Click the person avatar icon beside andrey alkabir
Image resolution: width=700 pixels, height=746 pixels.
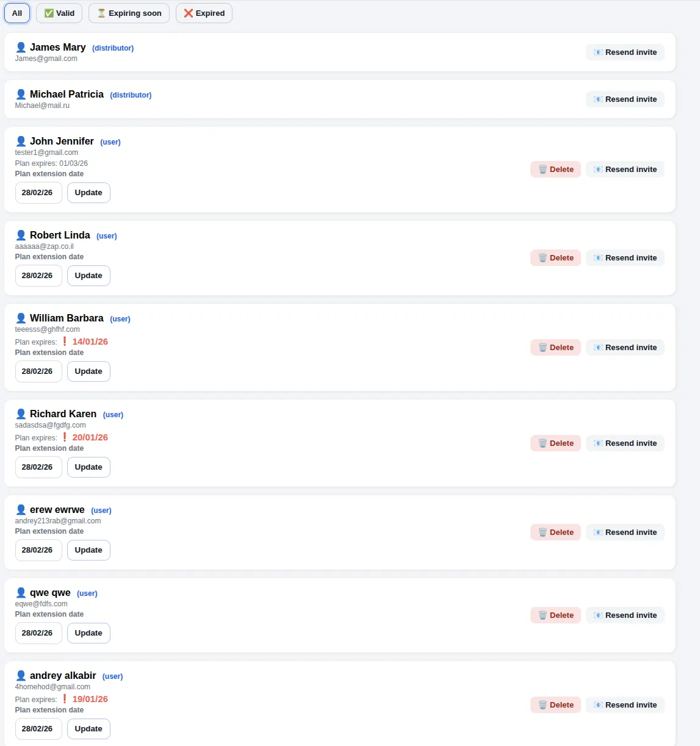pos(21,675)
